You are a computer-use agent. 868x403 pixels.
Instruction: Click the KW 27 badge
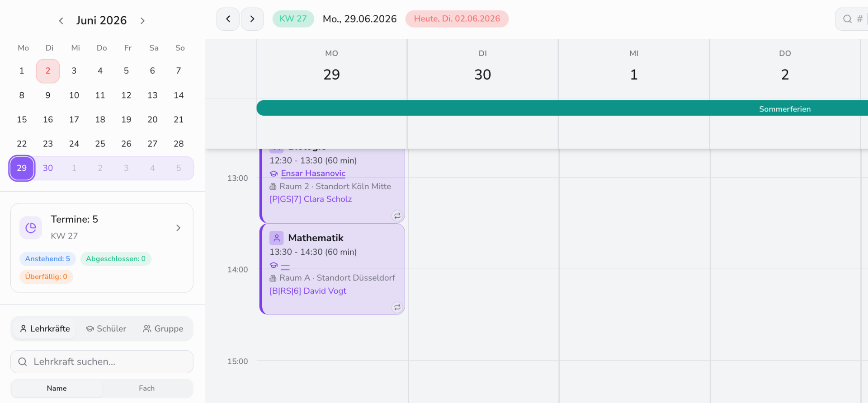[x=293, y=19]
